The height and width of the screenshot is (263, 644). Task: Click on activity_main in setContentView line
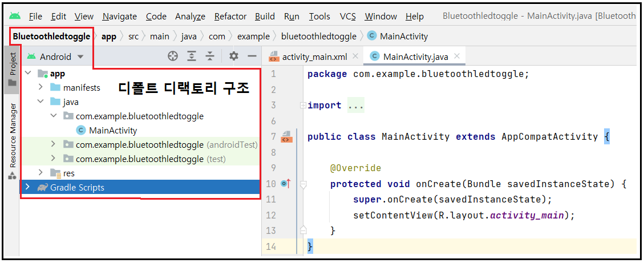pos(528,215)
